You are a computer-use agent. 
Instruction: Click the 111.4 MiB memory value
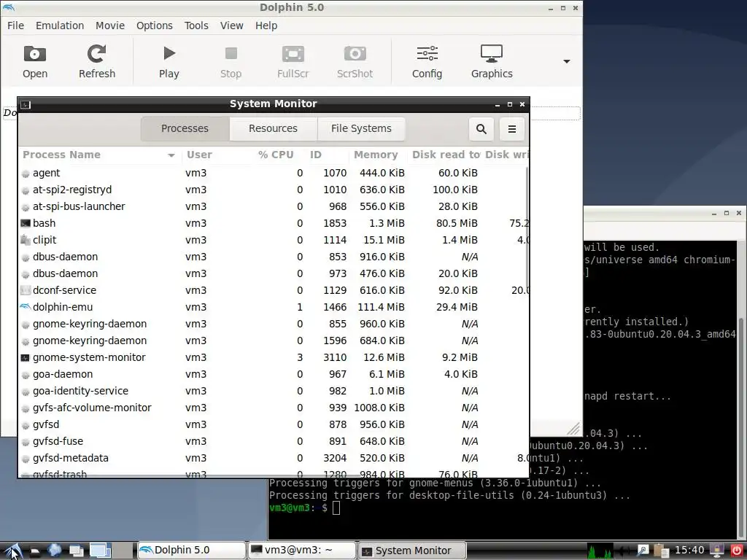[381, 307]
